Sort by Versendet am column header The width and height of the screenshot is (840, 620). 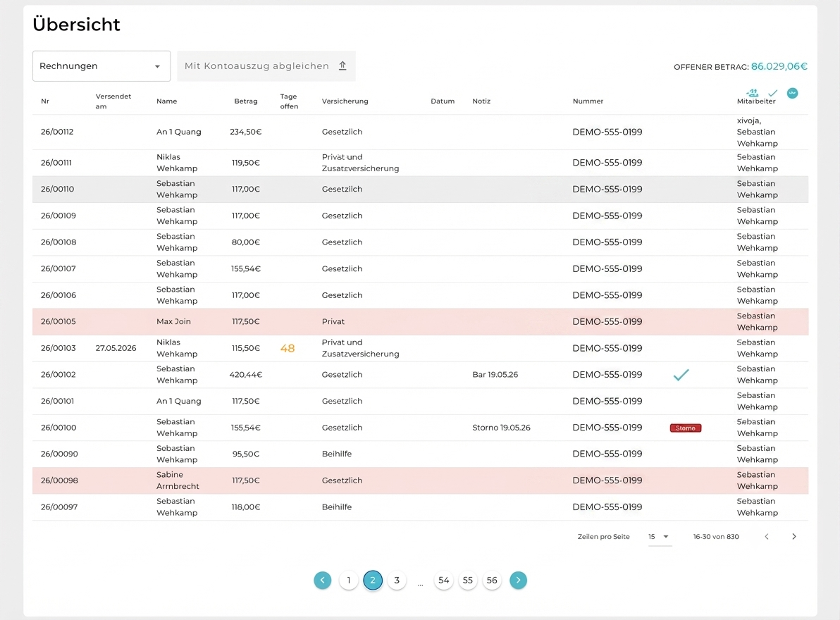(x=113, y=101)
